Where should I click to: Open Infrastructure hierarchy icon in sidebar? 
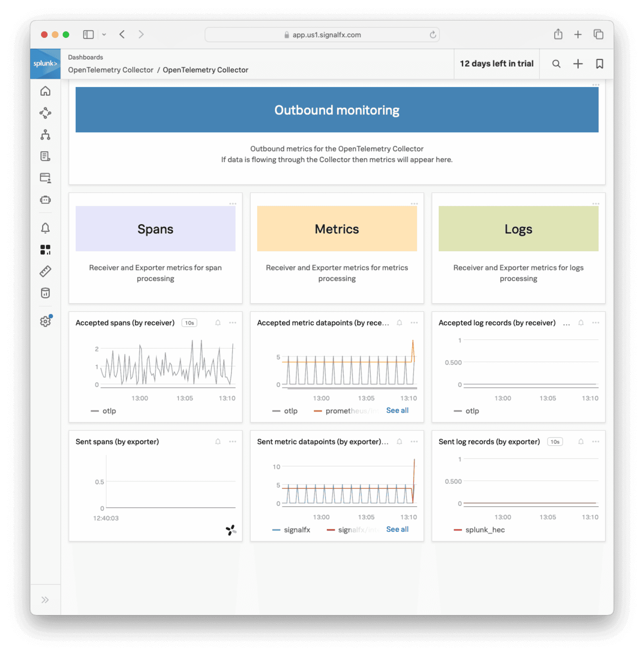(45, 134)
